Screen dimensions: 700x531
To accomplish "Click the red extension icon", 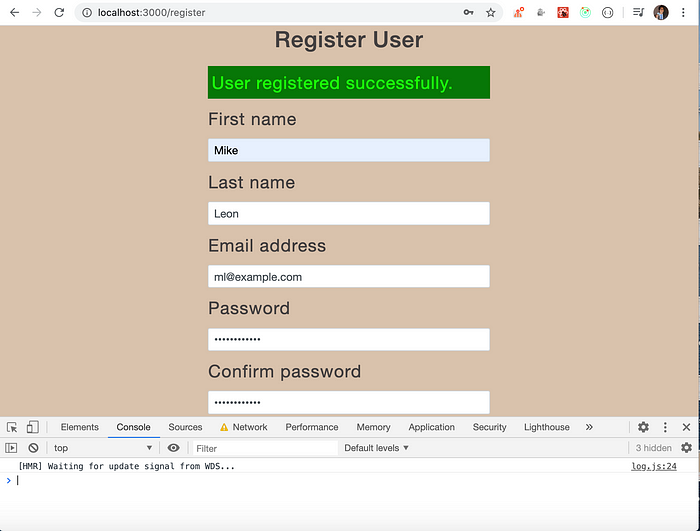I will click(563, 13).
